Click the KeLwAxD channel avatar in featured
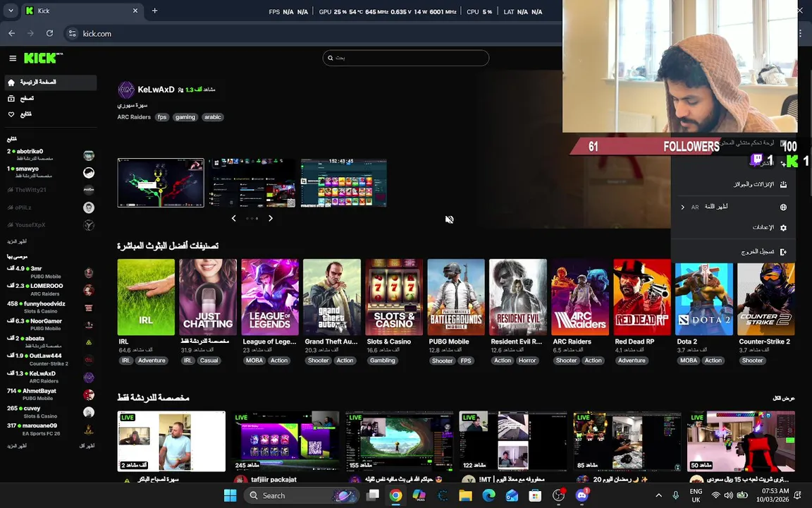Screen dimensions: 812x508 [x=126, y=90]
